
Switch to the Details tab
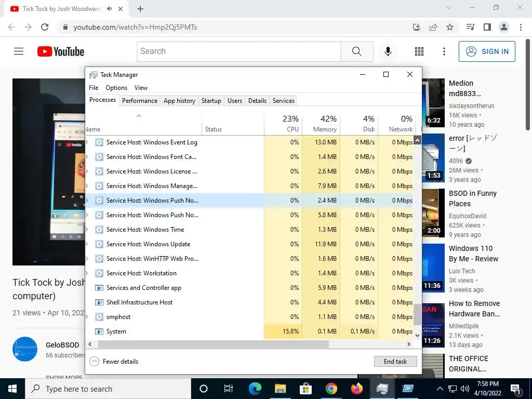(x=257, y=101)
